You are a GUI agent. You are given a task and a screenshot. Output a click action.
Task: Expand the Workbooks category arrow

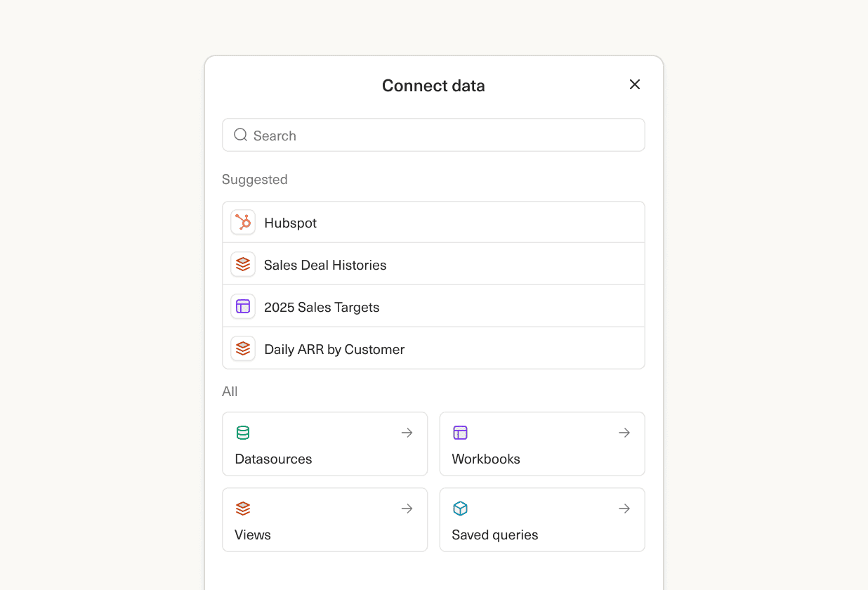click(x=624, y=433)
